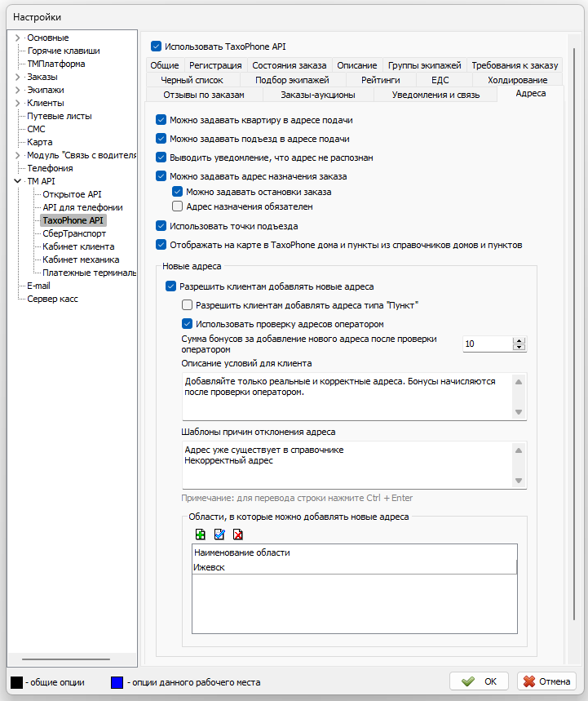Click the bonus sum input field
The image size is (588, 701).
tap(488, 344)
